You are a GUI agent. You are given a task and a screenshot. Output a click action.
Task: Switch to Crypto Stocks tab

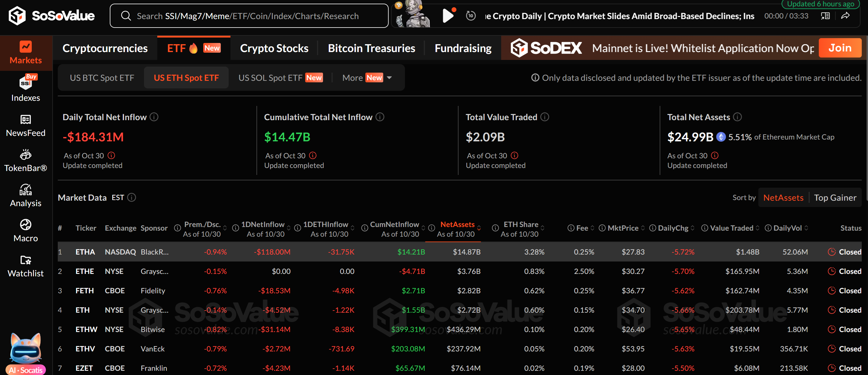(274, 48)
